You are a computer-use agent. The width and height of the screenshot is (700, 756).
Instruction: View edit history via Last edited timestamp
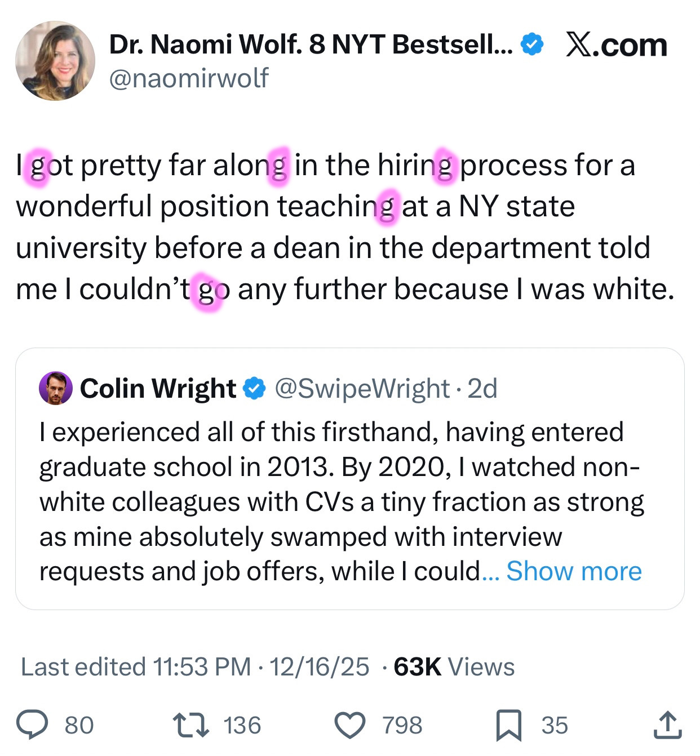click(135, 667)
